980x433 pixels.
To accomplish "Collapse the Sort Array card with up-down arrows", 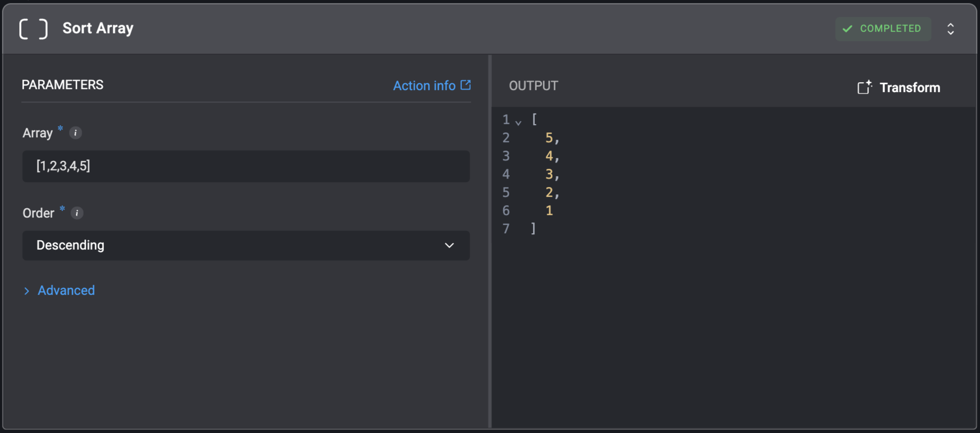I will pos(950,29).
